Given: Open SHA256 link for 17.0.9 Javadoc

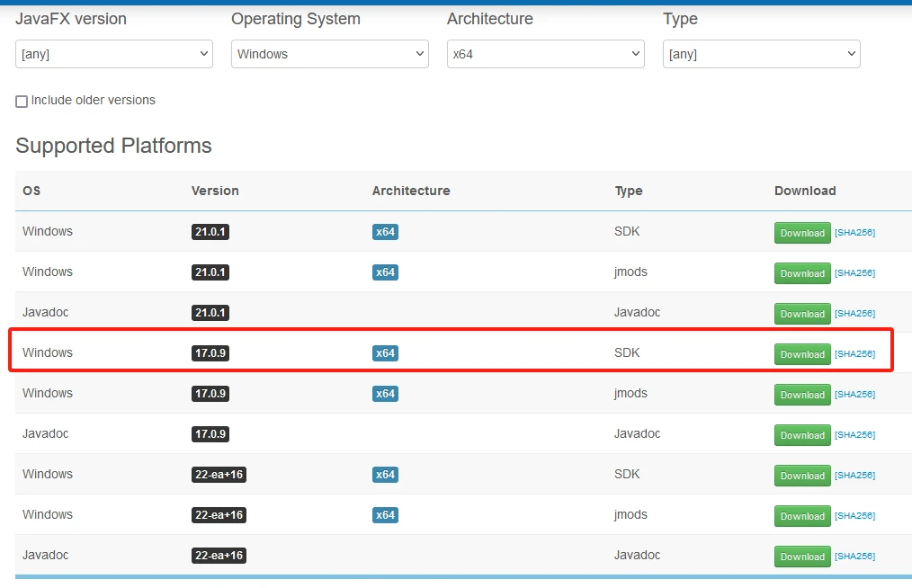Looking at the screenshot, I should (x=855, y=434).
